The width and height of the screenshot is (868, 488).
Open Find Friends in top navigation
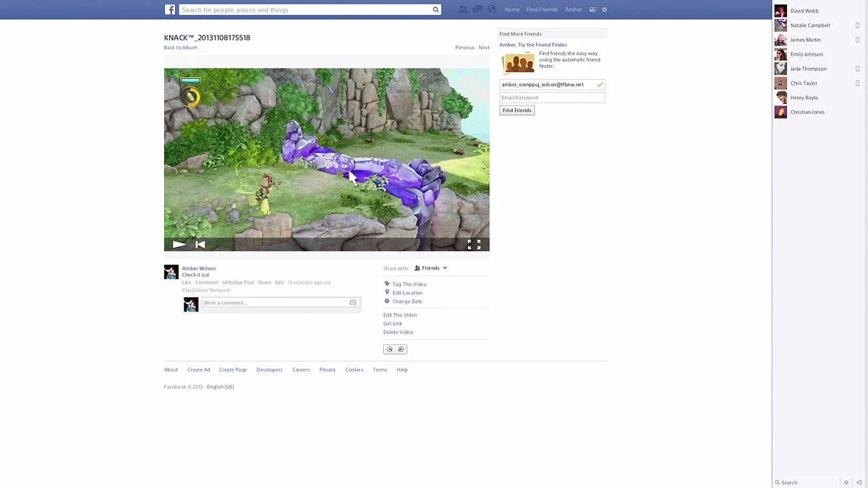[542, 9]
